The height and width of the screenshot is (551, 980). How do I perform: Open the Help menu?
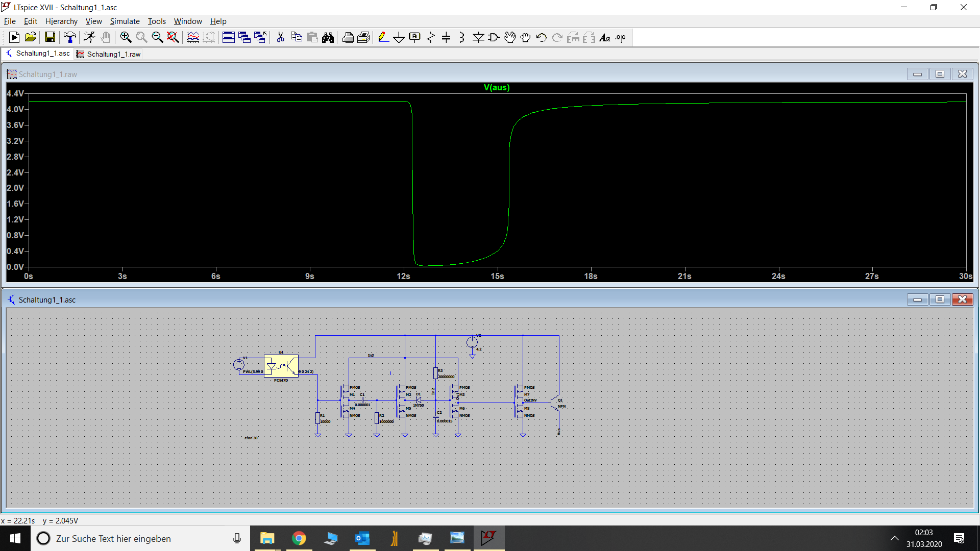tap(218, 21)
